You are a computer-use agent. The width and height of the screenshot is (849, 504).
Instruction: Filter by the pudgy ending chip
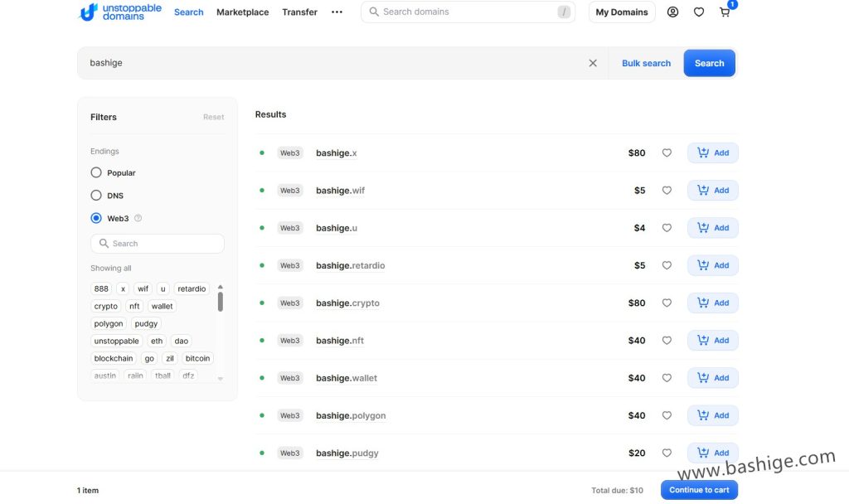[146, 323]
